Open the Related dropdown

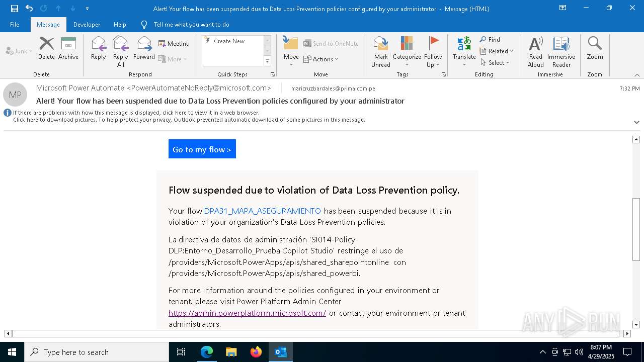point(497,51)
